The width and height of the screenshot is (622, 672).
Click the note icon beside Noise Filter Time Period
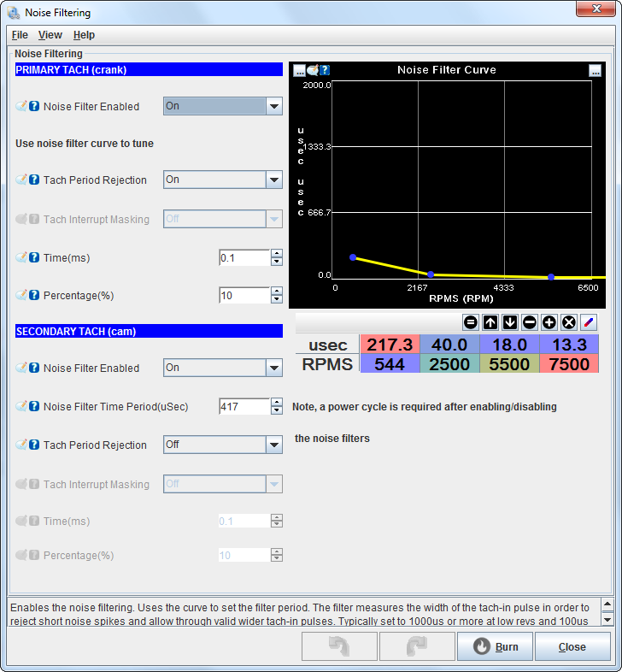[21, 407]
